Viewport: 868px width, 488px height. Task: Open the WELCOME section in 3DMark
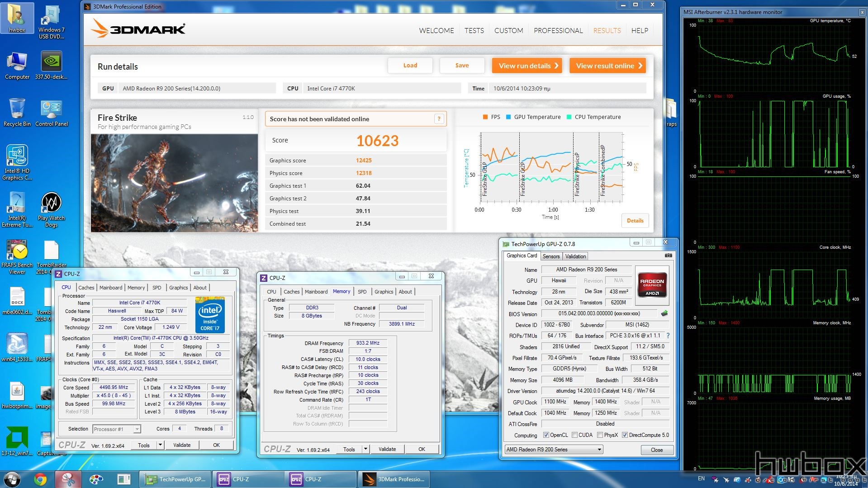click(436, 30)
